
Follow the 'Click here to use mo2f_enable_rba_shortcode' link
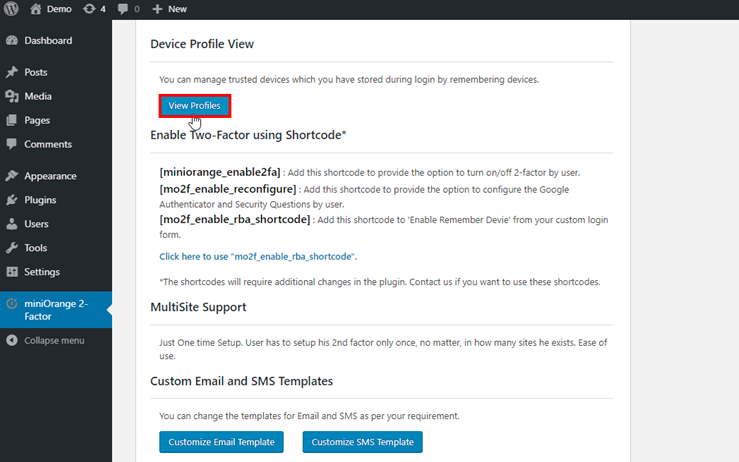click(258, 256)
